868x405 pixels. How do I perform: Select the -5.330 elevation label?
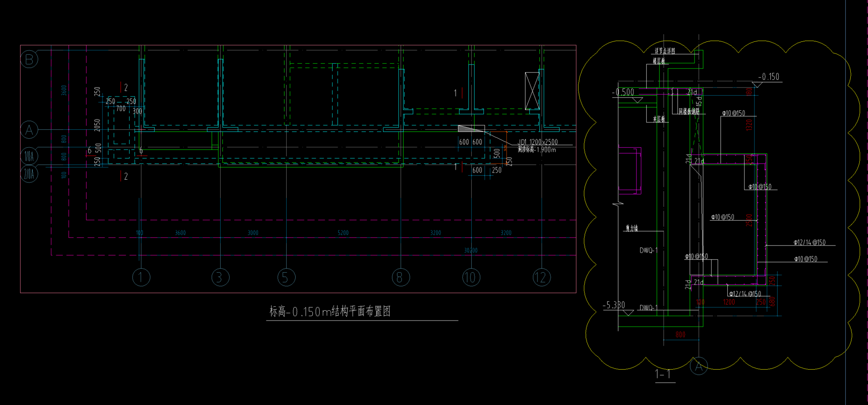pyautogui.click(x=614, y=305)
